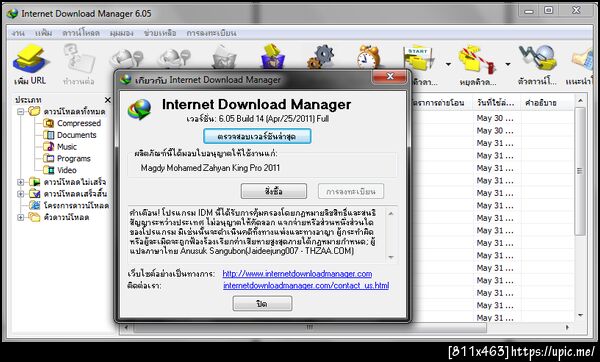Click the Stop Queue barrier icon
The height and width of the screenshot is (362, 600).
click(x=477, y=59)
